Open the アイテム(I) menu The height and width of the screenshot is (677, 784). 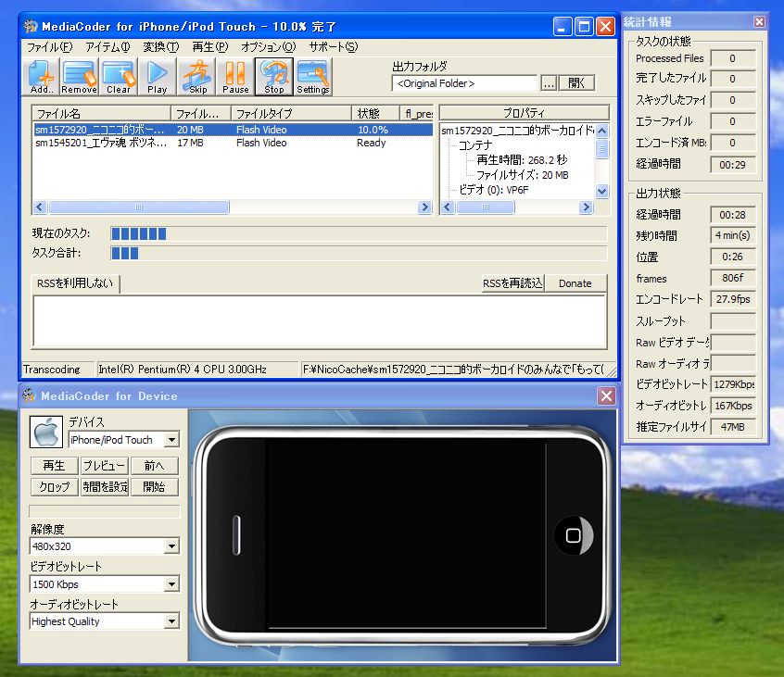tap(107, 47)
